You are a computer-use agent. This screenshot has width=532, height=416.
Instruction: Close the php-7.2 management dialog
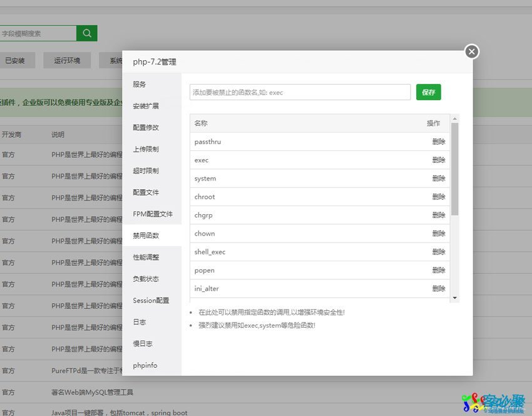click(471, 51)
